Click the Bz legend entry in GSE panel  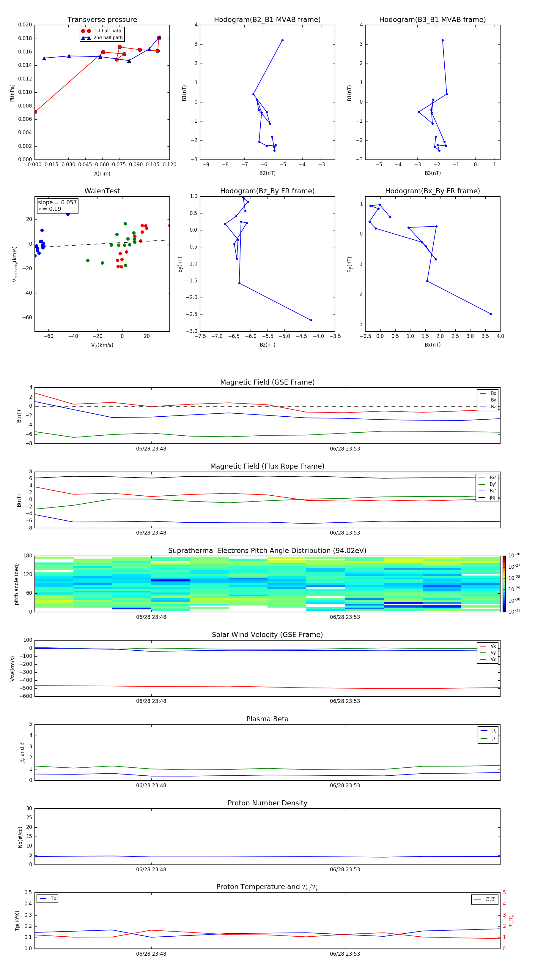pyautogui.click(x=488, y=407)
